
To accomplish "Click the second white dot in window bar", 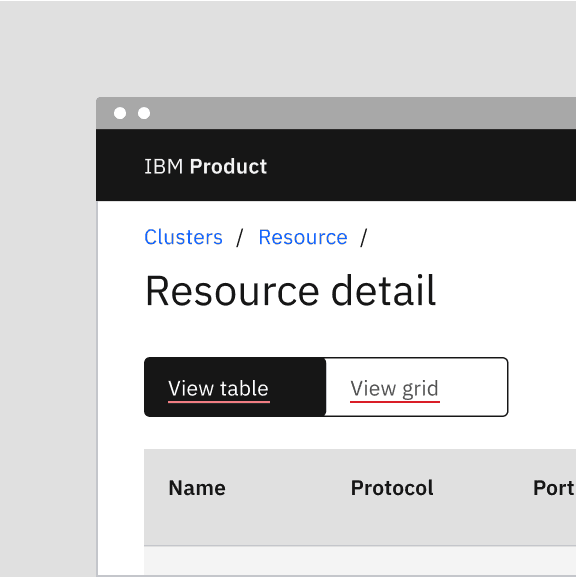I will pos(144,113).
